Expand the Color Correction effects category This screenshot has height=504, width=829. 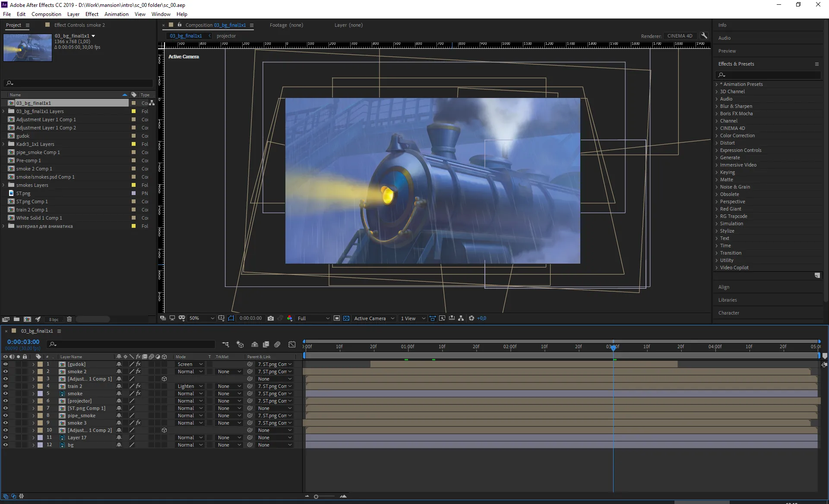click(x=717, y=135)
